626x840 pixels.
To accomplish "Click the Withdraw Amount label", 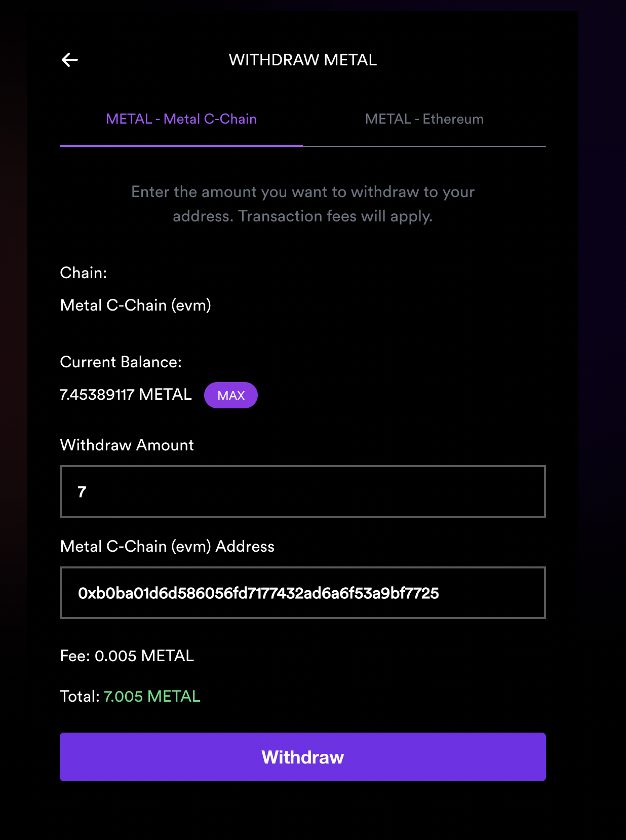I will click(127, 445).
